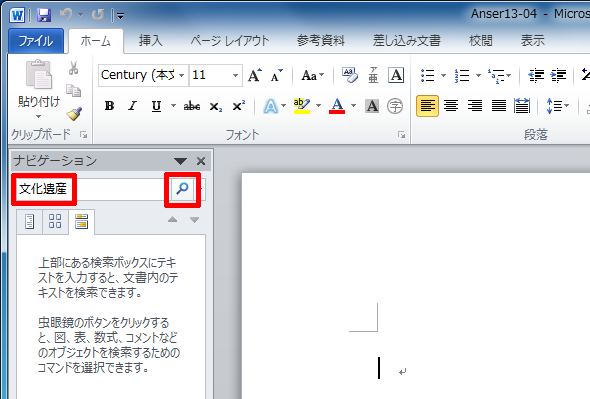Go to previous search result arrow
590x399 pixels.
click(x=172, y=219)
